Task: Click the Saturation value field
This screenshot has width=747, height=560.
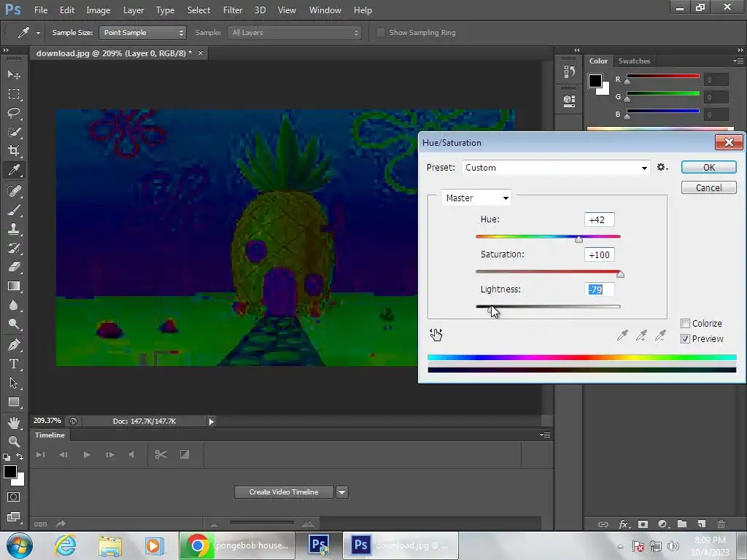Action: click(600, 254)
